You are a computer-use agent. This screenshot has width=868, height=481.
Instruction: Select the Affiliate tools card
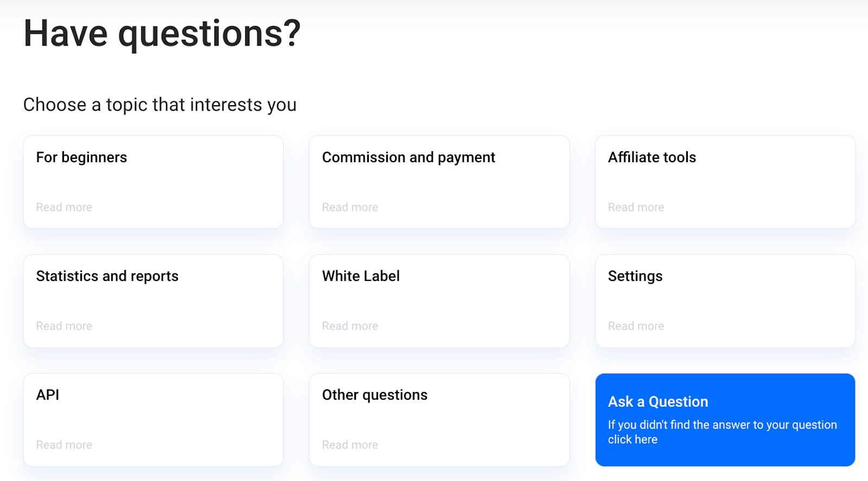point(652,158)
